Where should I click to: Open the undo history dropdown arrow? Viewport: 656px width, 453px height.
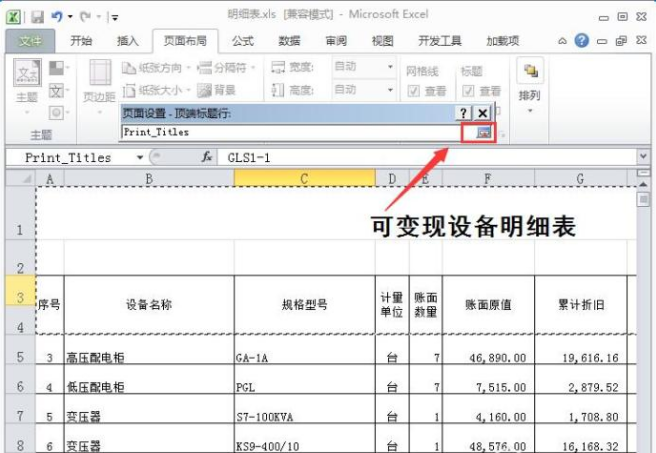(70, 17)
